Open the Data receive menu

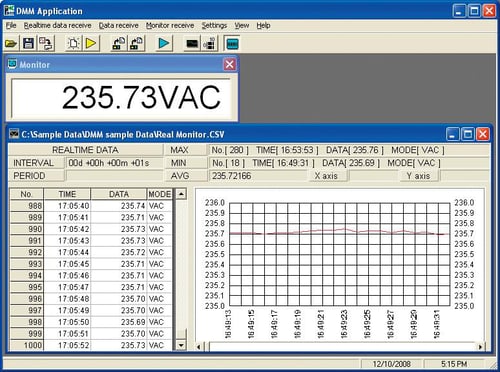pos(118,25)
